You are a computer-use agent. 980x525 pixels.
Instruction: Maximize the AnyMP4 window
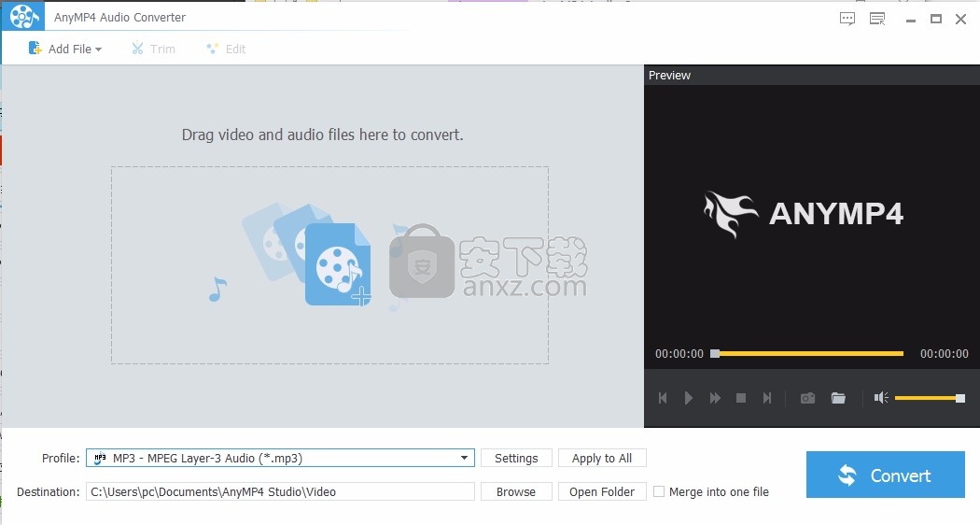point(935,19)
